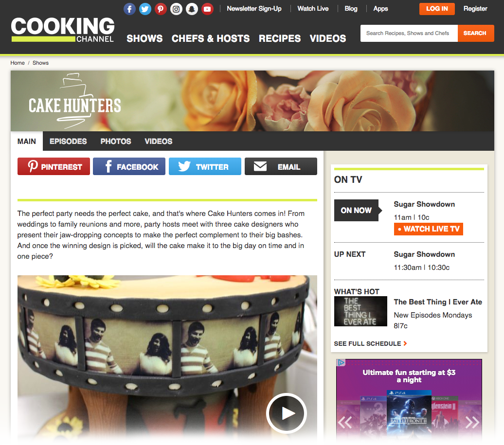Advance the ad carousel with right arrows
The width and height of the screenshot is (504, 445).
[x=472, y=422]
